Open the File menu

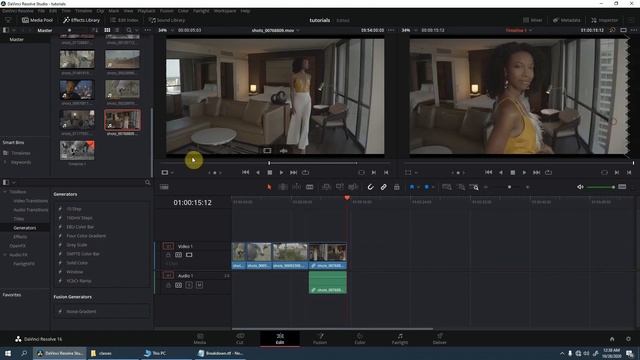41,11
